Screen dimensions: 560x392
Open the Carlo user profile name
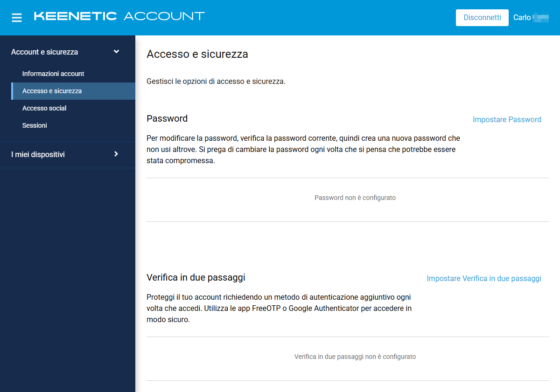tap(531, 18)
